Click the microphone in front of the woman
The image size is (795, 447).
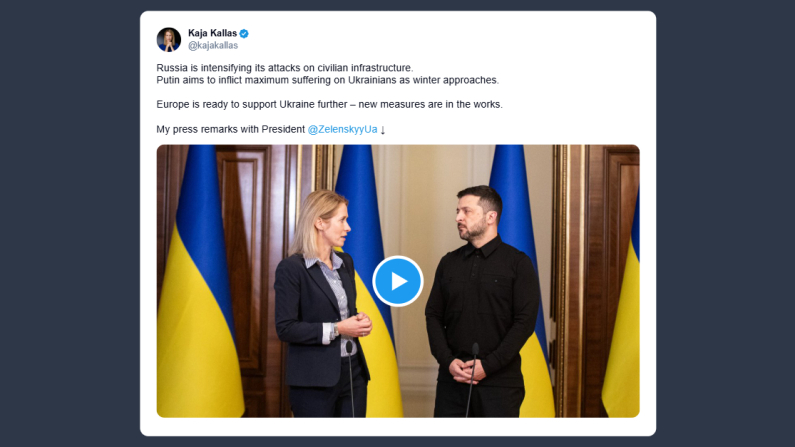(350, 378)
